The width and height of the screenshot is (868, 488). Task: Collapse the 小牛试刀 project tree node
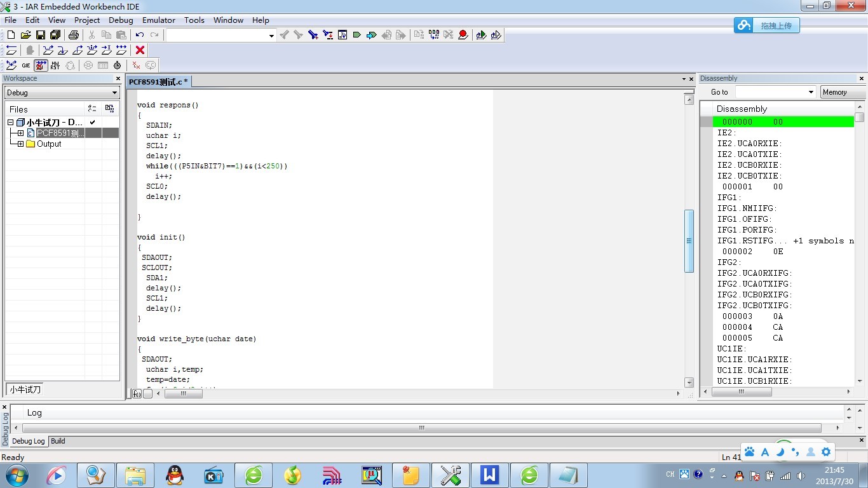(11, 123)
